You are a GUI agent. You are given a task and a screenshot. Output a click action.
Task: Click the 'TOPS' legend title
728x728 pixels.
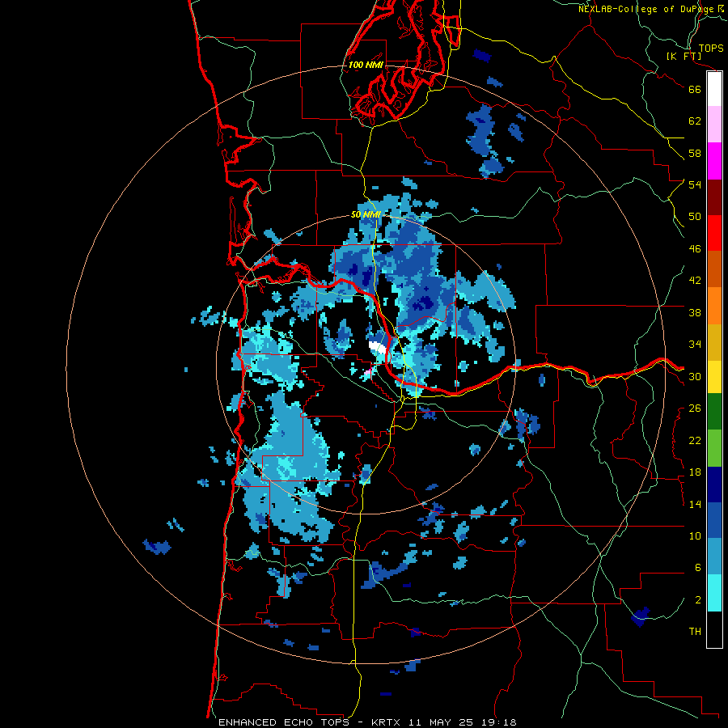pyautogui.click(x=711, y=48)
